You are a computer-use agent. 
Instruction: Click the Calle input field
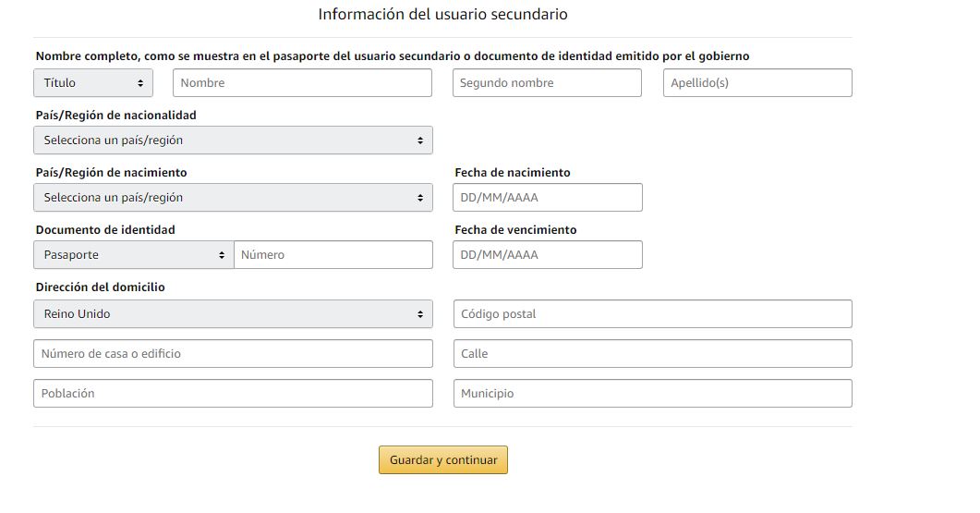pos(652,354)
